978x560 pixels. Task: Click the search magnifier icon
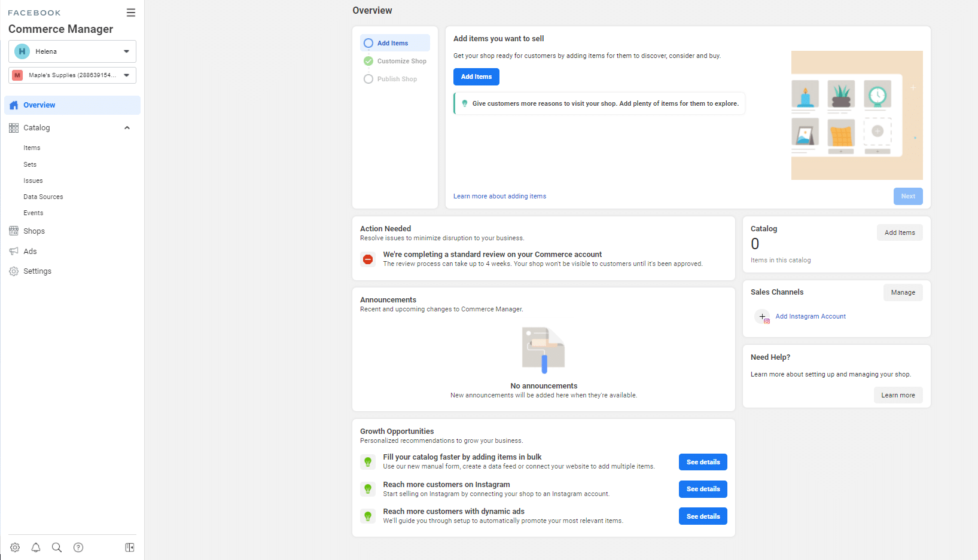coord(57,547)
